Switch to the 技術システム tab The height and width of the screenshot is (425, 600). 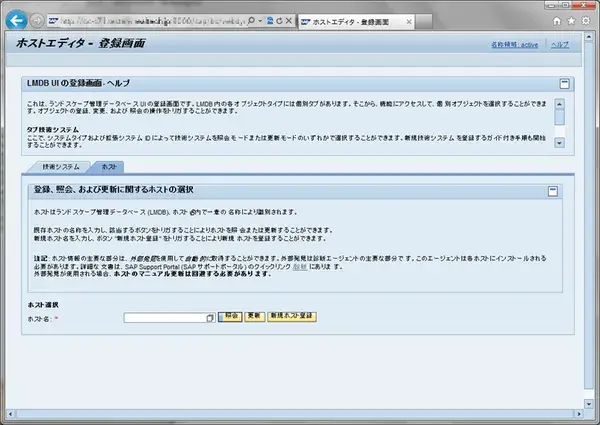(x=61, y=167)
